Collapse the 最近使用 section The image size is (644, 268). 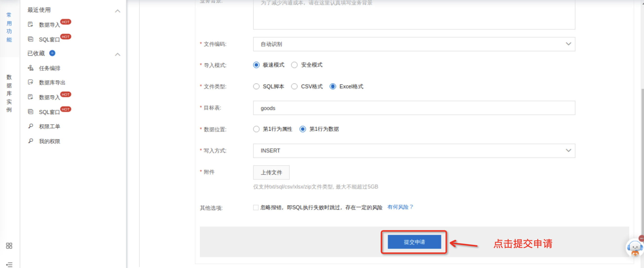117,11
